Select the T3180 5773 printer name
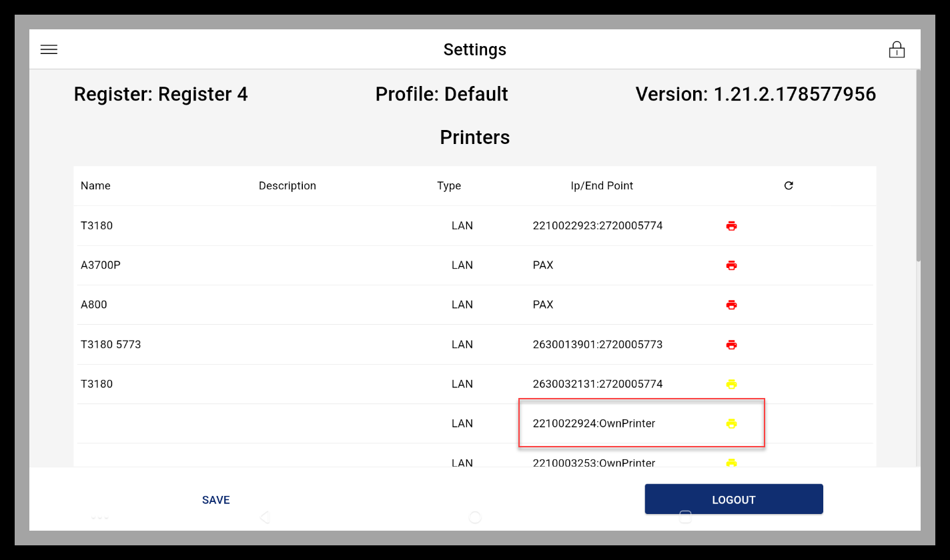The image size is (950, 560). click(111, 345)
